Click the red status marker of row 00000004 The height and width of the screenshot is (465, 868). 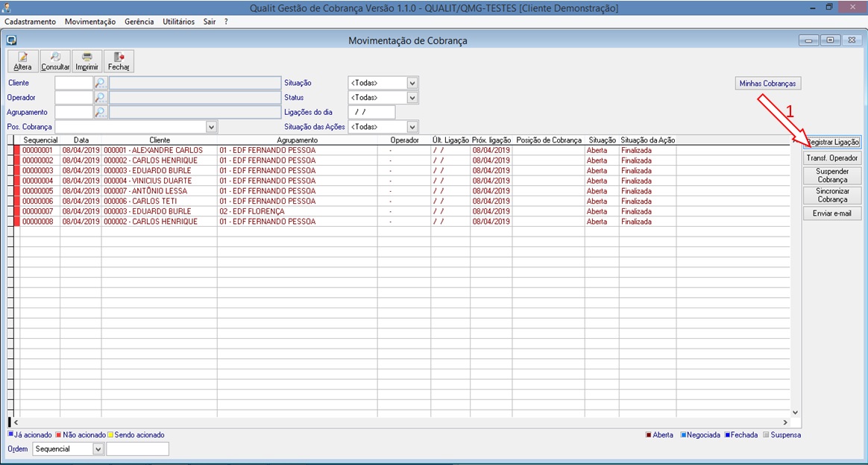pyautogui.click(x=16, y=181)
